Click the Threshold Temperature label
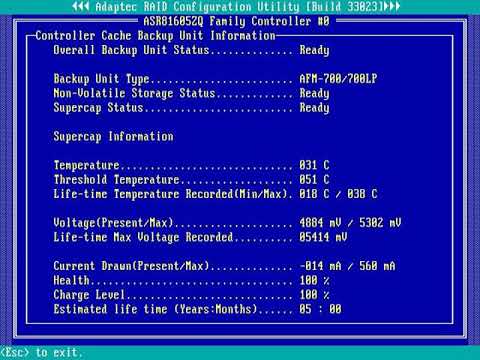480x360 pixels. click(116, 180)
